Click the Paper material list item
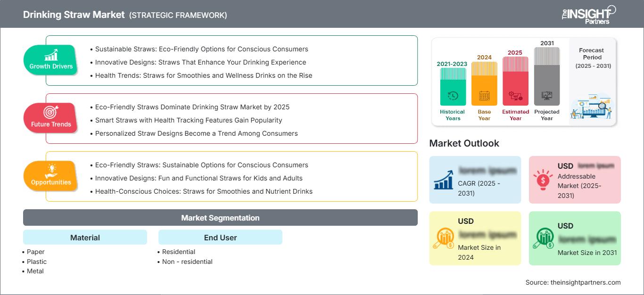The image size is (644, 295). click(36, 252)
